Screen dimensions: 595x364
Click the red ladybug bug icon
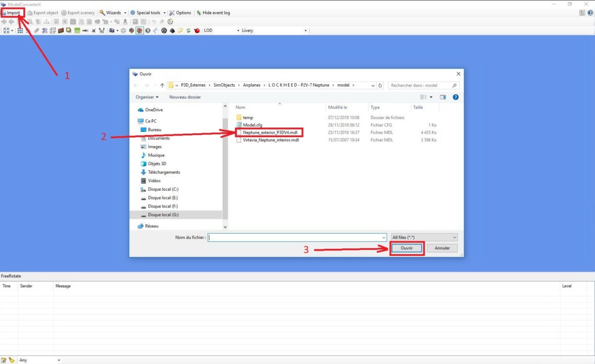pyautogui.click(x=197, y=30)
